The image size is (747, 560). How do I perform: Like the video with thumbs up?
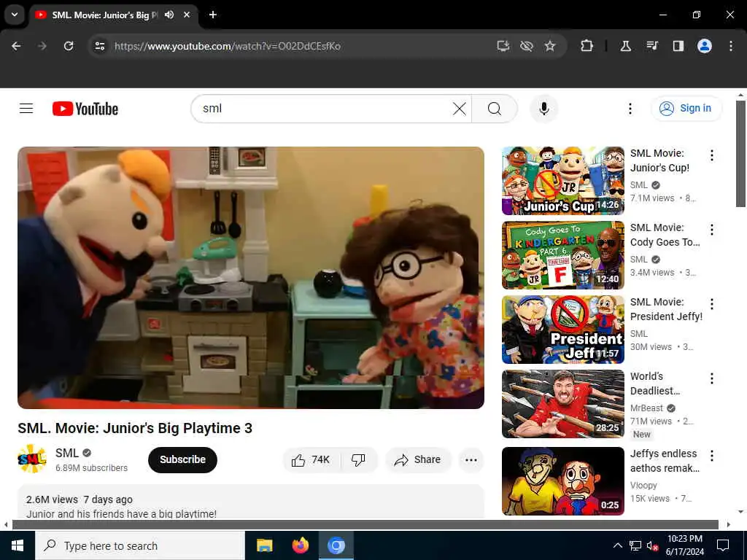click(x=311, y=459)
